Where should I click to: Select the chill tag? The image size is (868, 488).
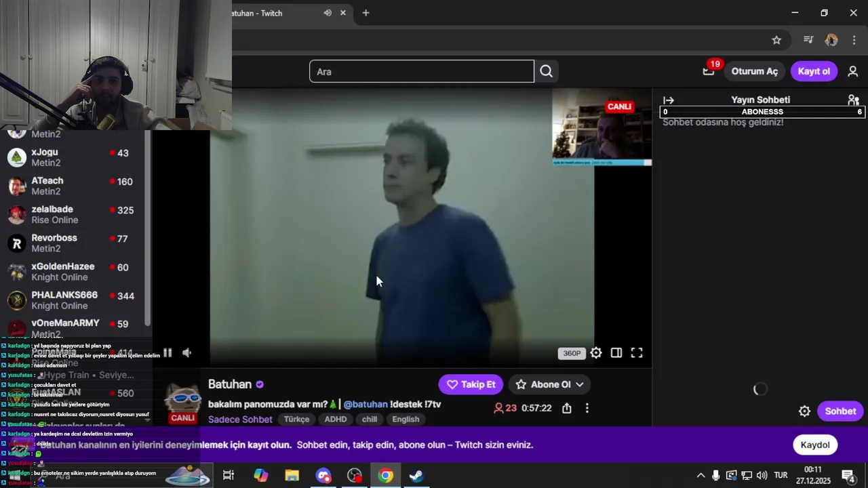click(370, 419)
